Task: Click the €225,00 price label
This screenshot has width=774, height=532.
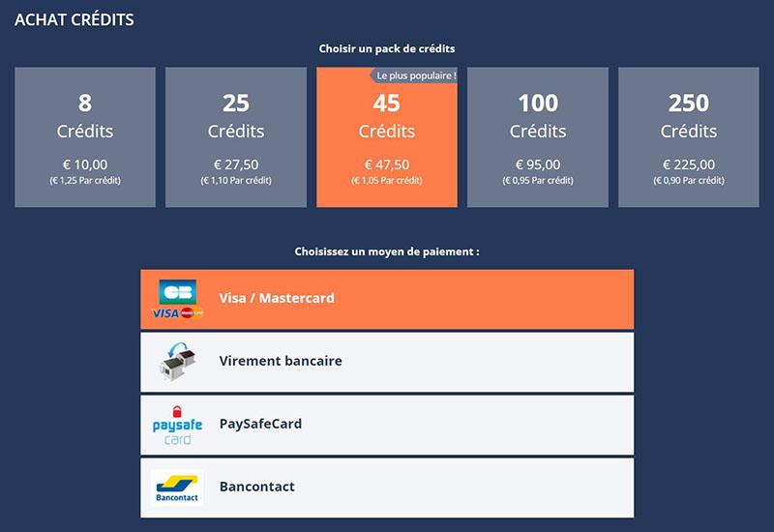Action: (689, 164)
